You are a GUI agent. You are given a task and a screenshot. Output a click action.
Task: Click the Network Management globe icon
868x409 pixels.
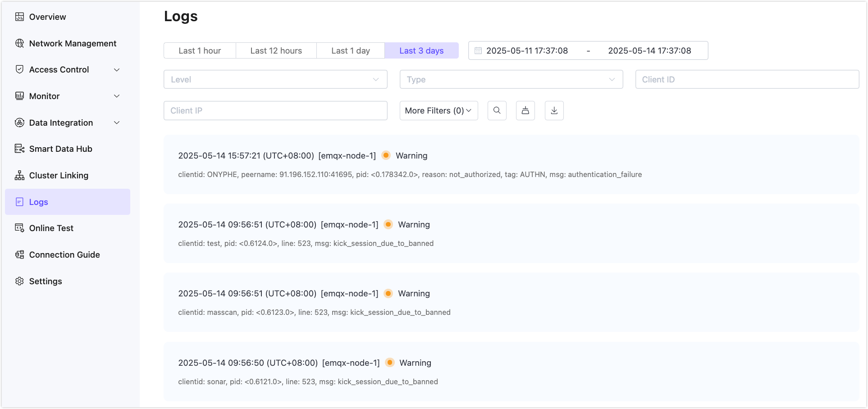(x=19, y=43)
